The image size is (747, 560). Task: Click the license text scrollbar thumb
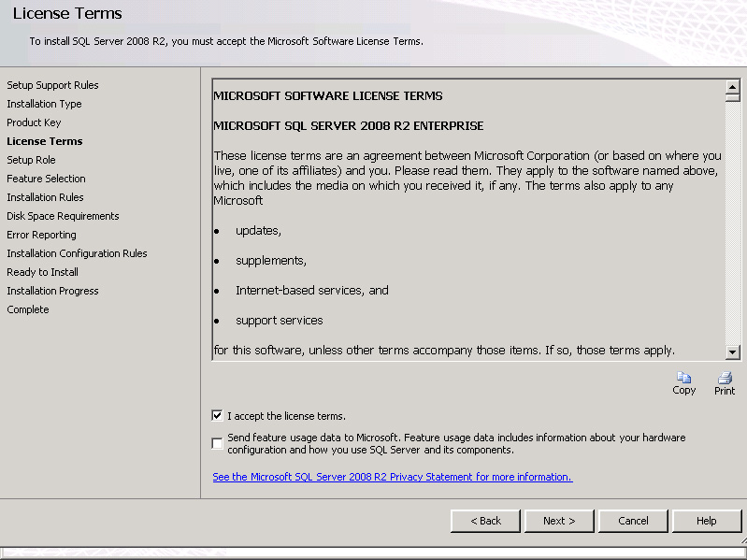(732, 97)
